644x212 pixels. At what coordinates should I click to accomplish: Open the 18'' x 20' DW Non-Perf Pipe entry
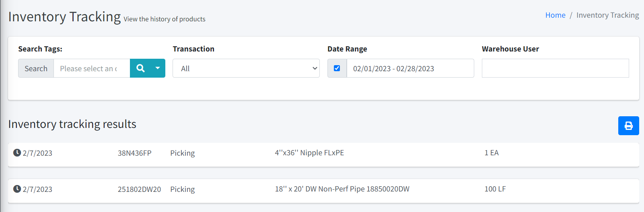tap(342, 189)
